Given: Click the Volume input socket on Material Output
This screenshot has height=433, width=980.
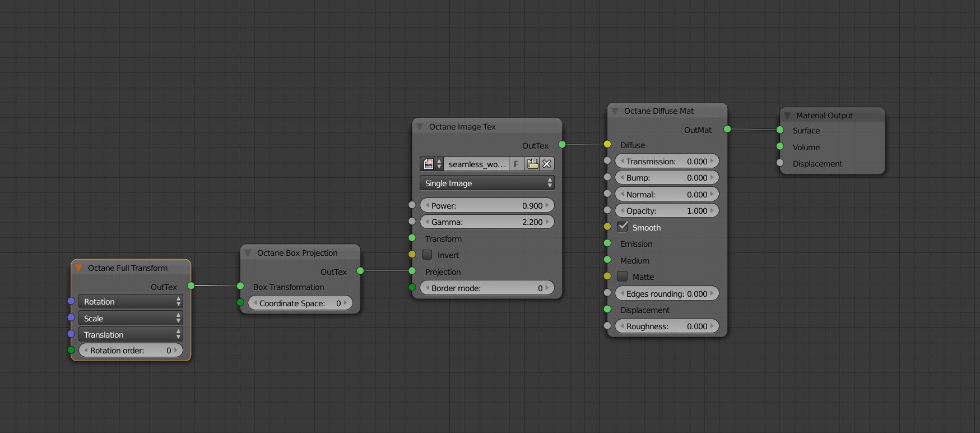Looking at the screenshot, I should tap(780, 146).
